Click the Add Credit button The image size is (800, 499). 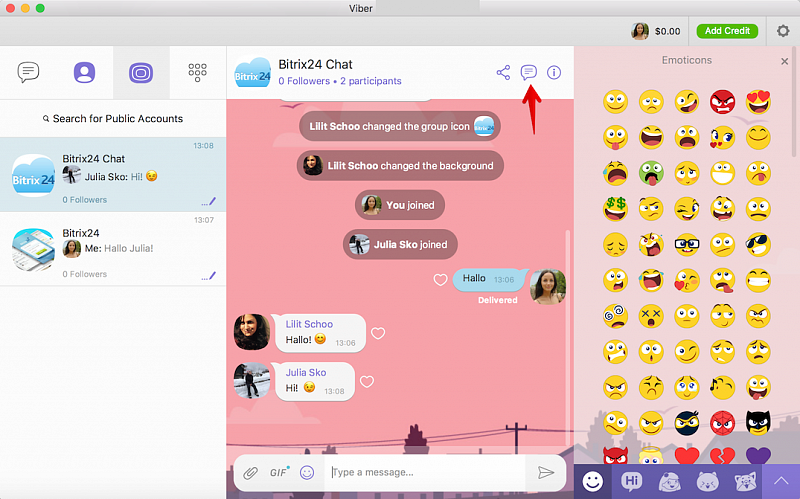[x=727, y=31]
